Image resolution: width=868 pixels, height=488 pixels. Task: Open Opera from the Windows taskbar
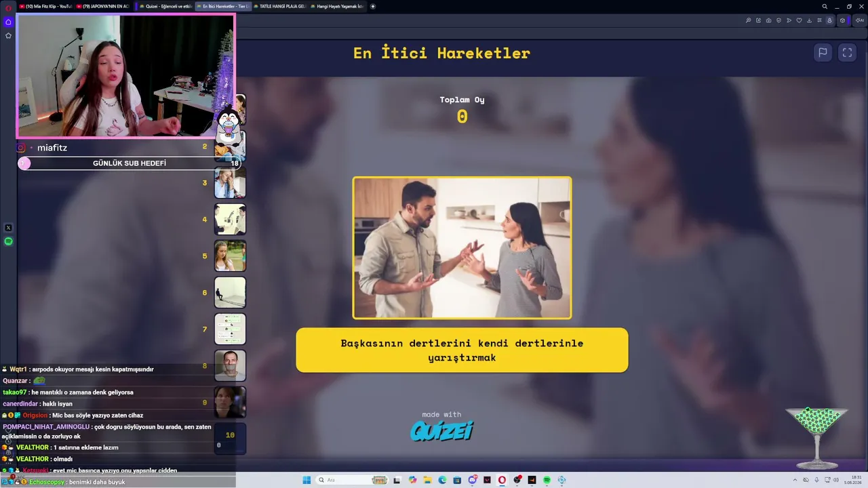pos(502,480)
